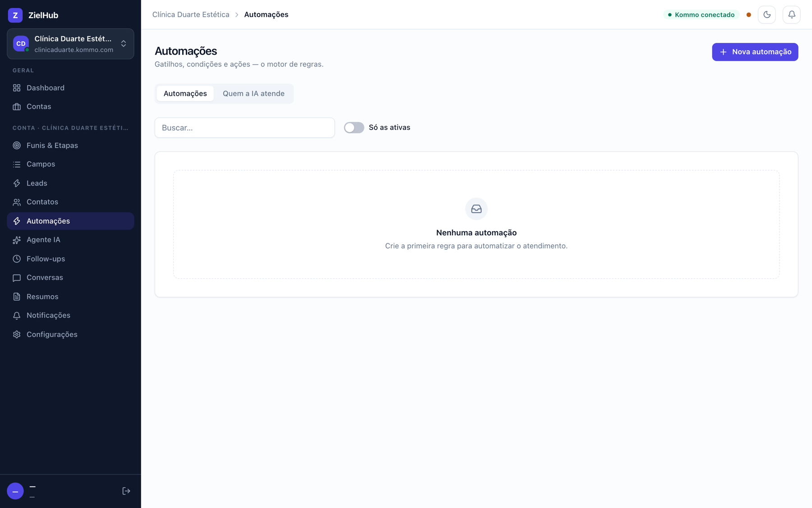Click the Automações breadcrumb text
This screenshot has width=812, height=508.
[266, 14]
